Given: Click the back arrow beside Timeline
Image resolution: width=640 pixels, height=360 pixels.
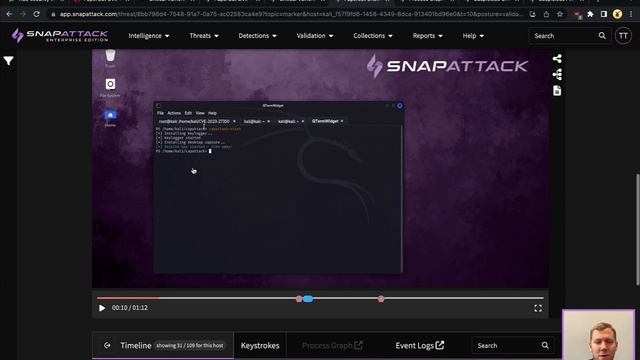Looking at the screenshot, I should click(107, 345).
